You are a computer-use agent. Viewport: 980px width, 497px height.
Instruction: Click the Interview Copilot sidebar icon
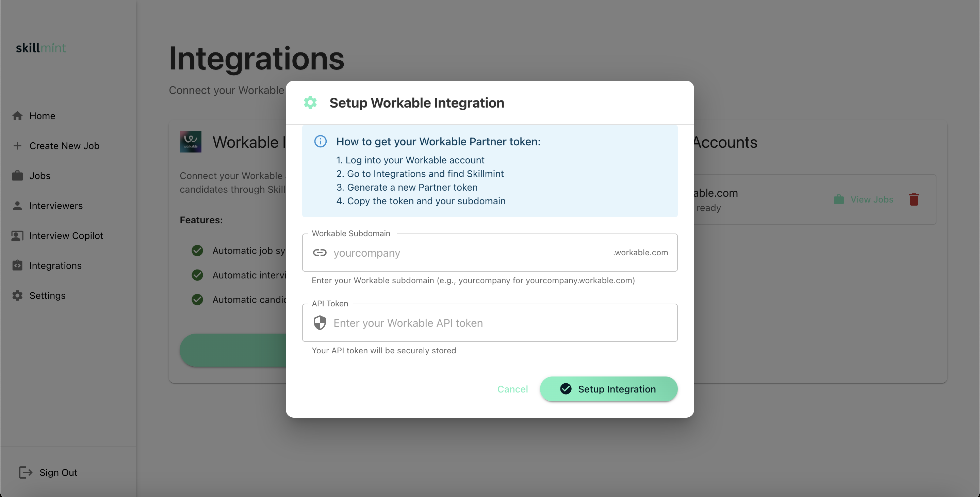pyautogui.click(x=17, y=236)
